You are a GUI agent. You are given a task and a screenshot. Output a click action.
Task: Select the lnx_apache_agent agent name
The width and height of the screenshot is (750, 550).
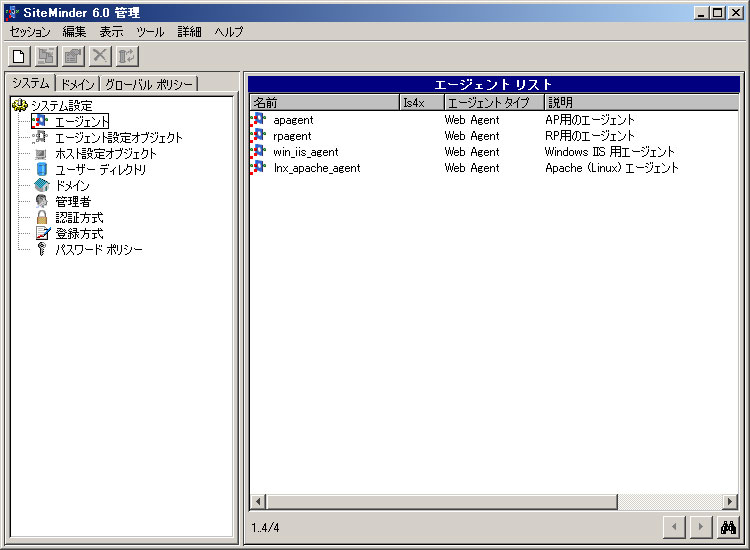click(317, 168)
